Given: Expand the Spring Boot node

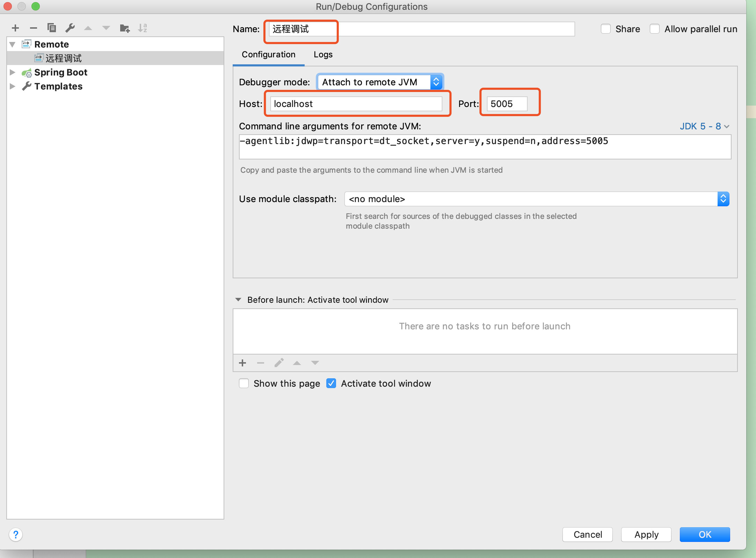Looking at the screenshot, I should pos(13,72).
